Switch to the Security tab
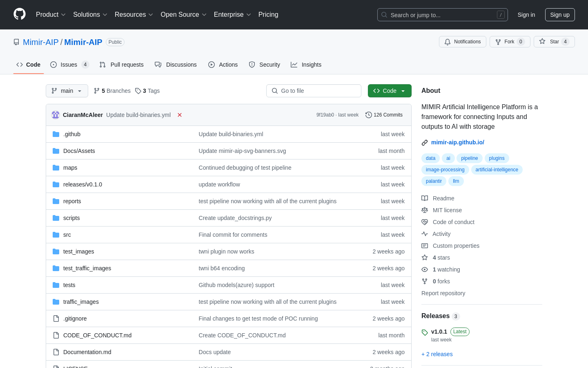The image size is (588, 368). (265, 65)
